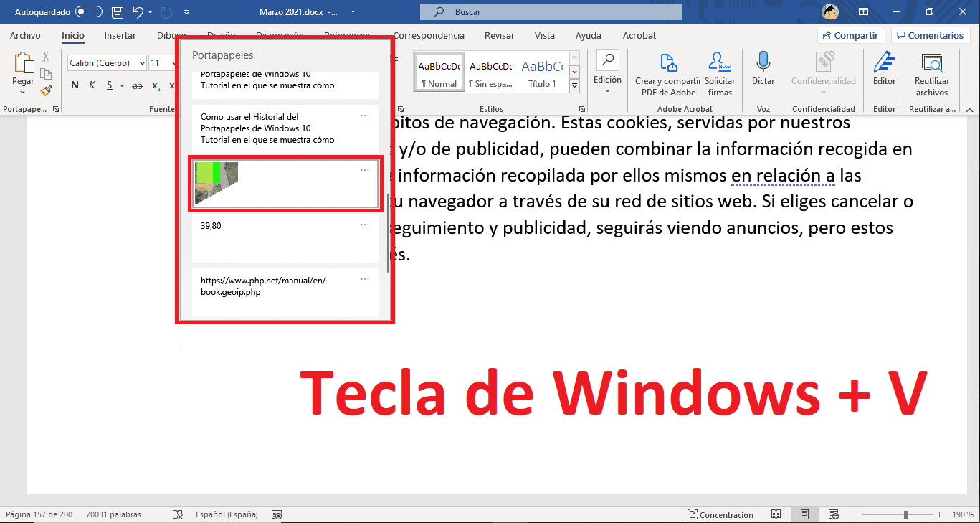This screenshot has width=980, height=523.
Task: Open options (…) for php.net URL item
Action: 365,279
